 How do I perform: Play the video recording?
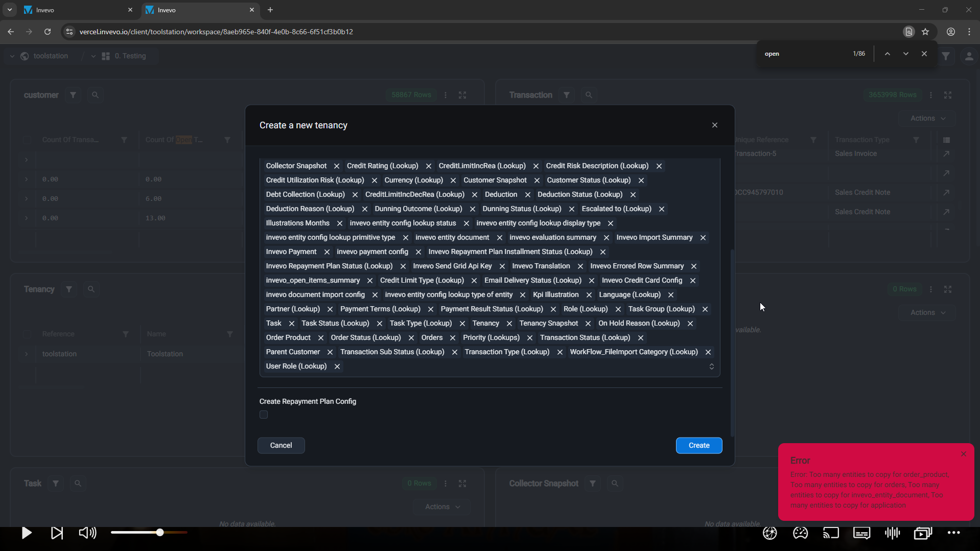27,533
